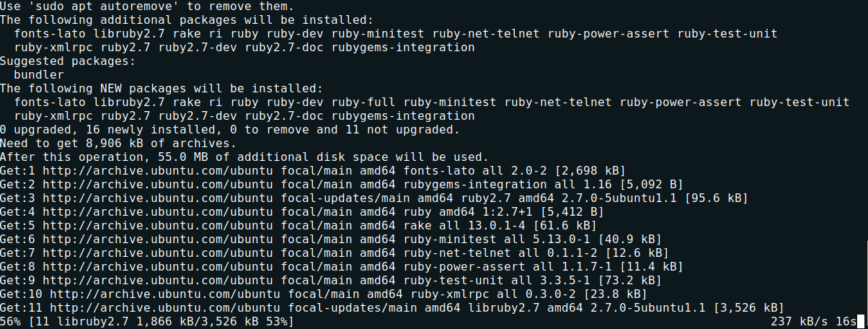The height and width of the screenshot is (329, 868).
Task: Click the 'Suggested packages:' heading line
Action: [68, 61]
